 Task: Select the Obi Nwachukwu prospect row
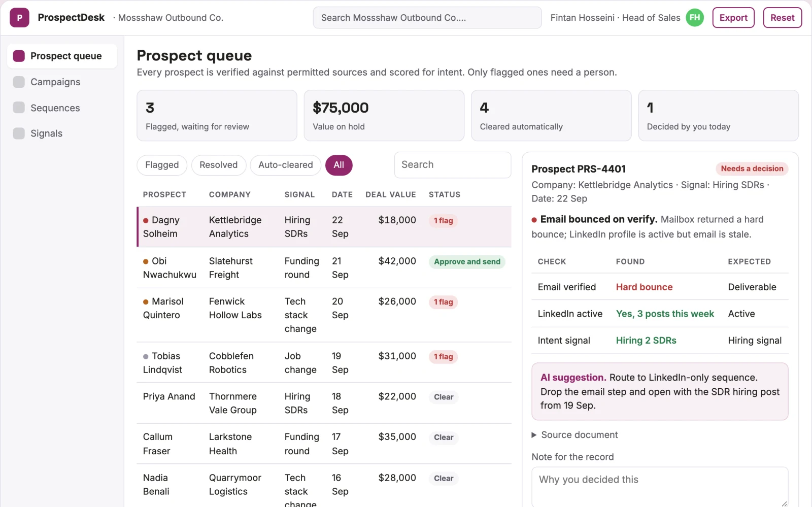click(324, 268)
